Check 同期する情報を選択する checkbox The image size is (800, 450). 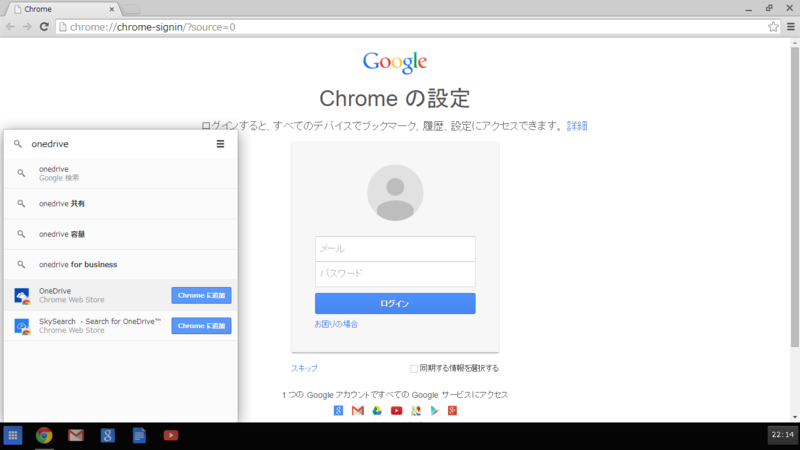[414, 368]
